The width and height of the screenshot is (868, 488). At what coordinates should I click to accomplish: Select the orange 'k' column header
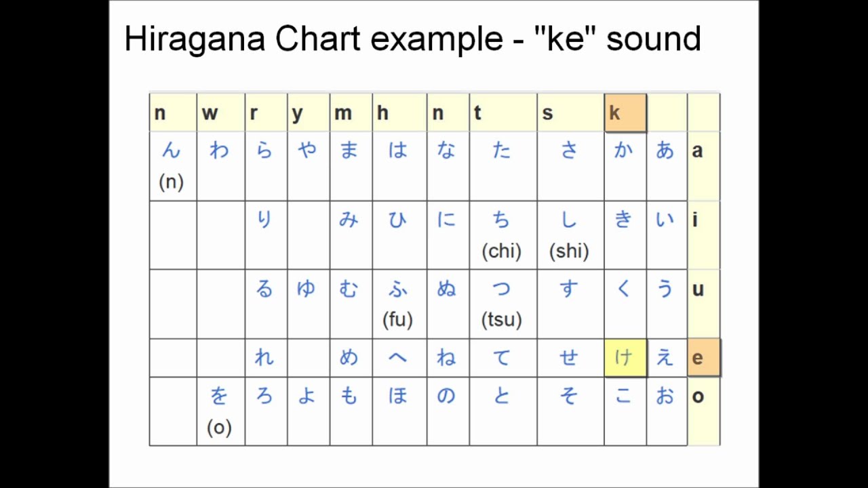[x=625, y=113]
